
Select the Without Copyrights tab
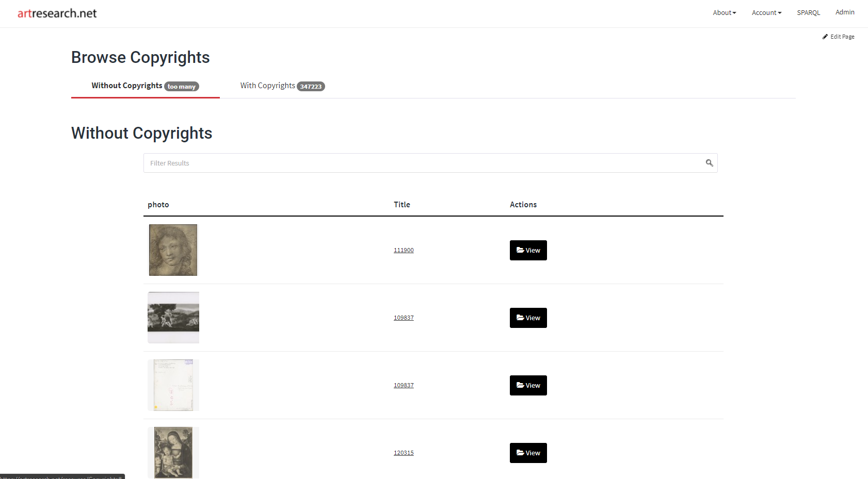(126, 86)
